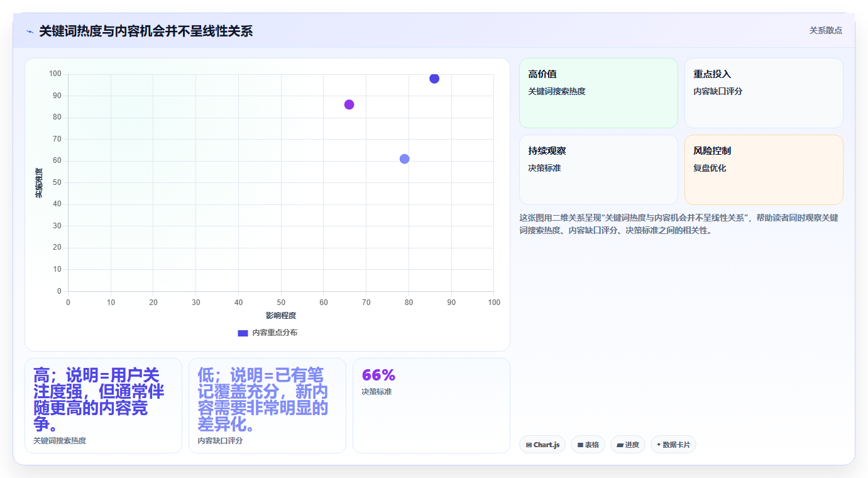Click the 内容重点分布 legend label
The width and height of the screenshot is (868, 478).
coord(275,333)
